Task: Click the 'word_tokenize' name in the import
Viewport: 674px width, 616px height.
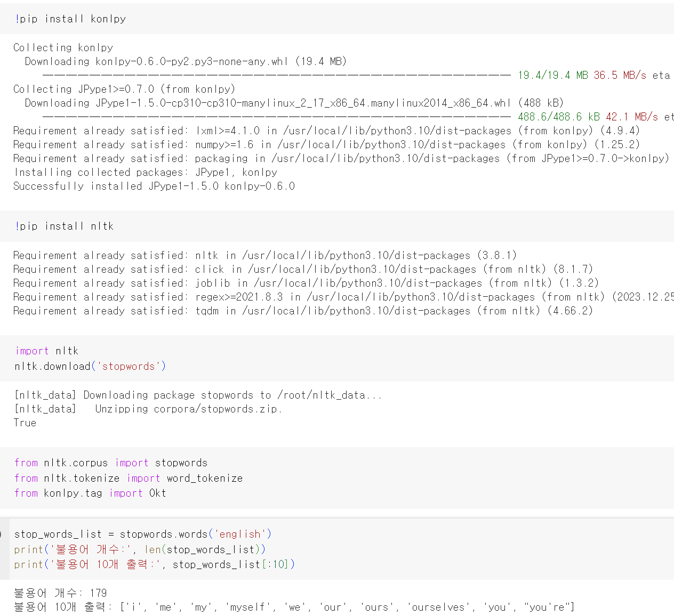Action: click(205, 478)
